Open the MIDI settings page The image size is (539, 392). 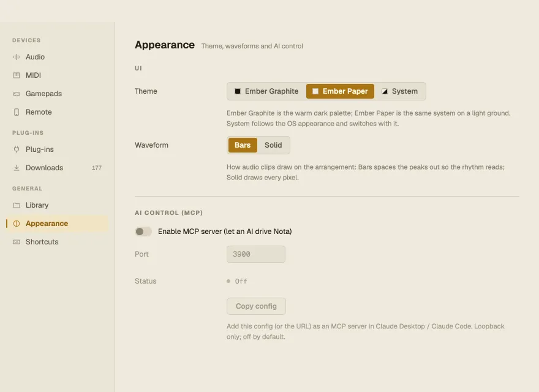[57, 75]
